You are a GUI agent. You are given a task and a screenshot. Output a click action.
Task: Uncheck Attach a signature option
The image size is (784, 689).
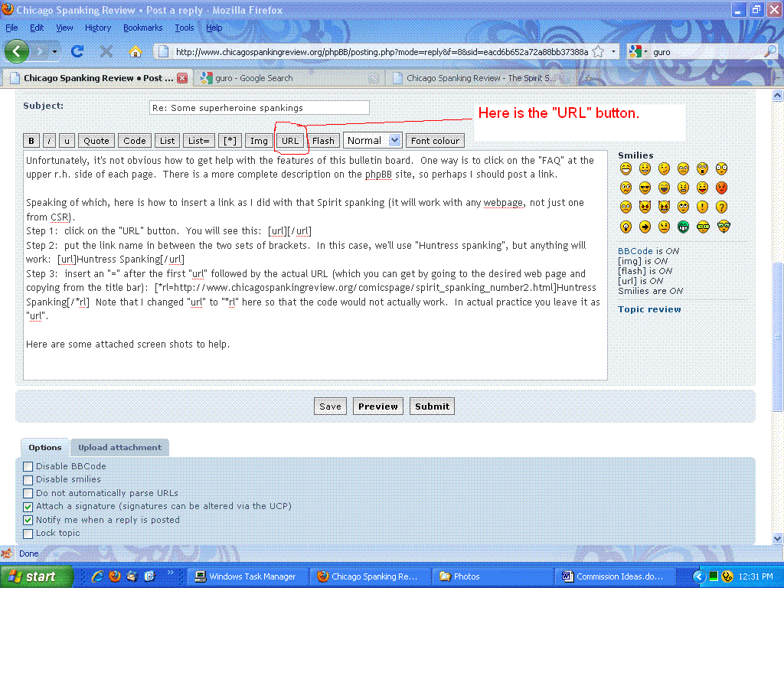(x=28, y=507)
